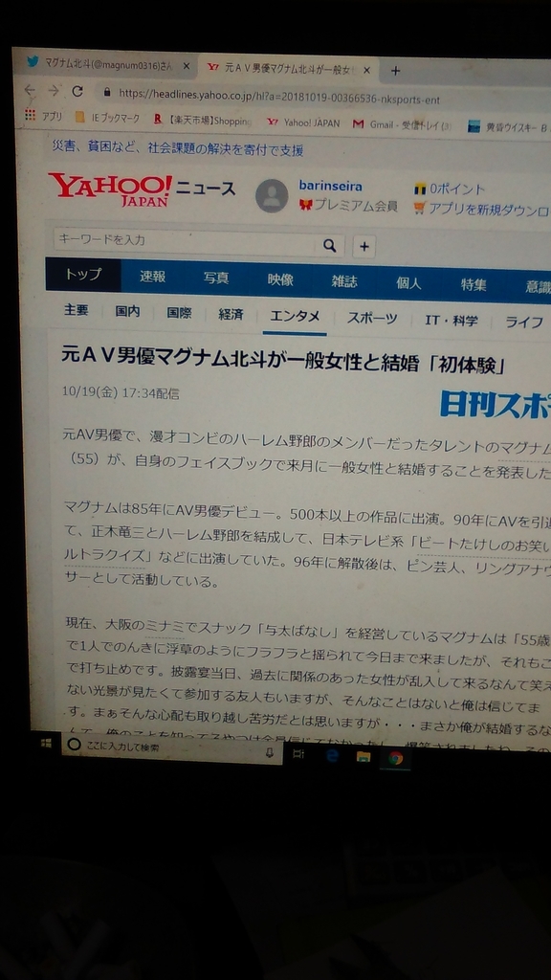Viewport: 551px width, 980px height.
Task: Select the 写真 navigation tab
Action: pyautogui.click(x=216, y=278)
